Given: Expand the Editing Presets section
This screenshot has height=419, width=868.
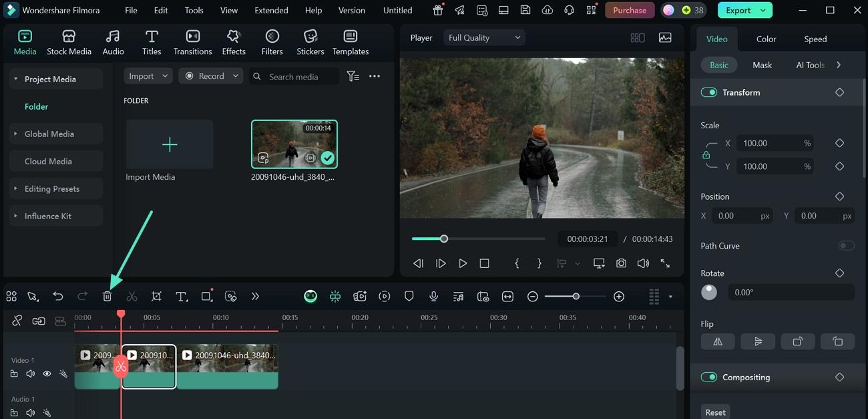Looking at the screenshot, I should (x=15, y=188).
